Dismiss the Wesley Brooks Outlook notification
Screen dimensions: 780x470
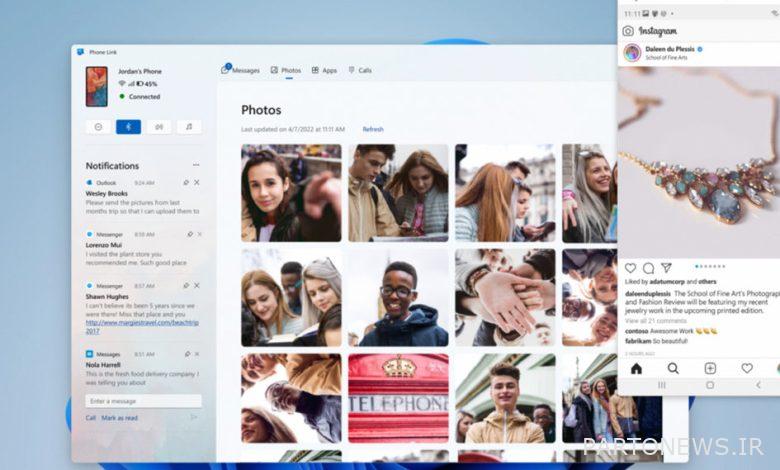197,183
